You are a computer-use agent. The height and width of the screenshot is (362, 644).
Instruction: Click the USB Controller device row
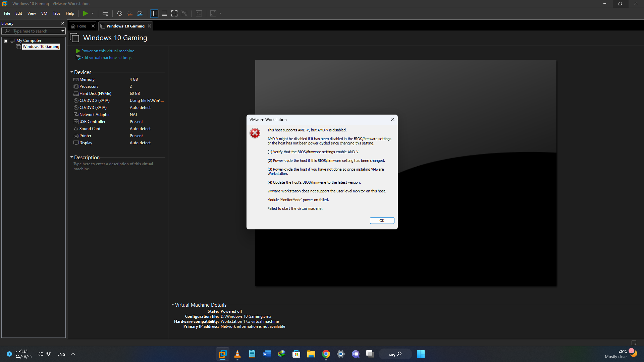(119, 122)
